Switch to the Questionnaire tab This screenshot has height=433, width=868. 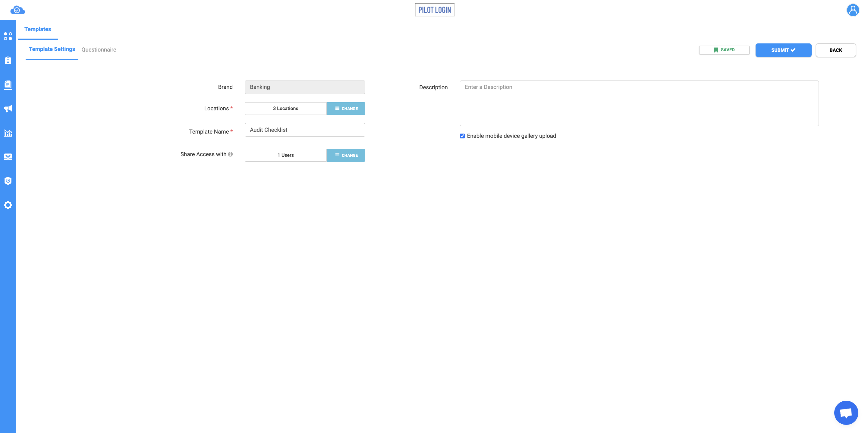click(x=99, y=49)
